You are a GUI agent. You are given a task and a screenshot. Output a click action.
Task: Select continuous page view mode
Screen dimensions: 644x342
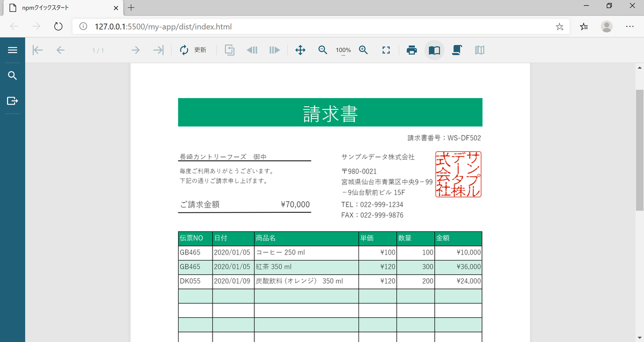tap(457, 50)
